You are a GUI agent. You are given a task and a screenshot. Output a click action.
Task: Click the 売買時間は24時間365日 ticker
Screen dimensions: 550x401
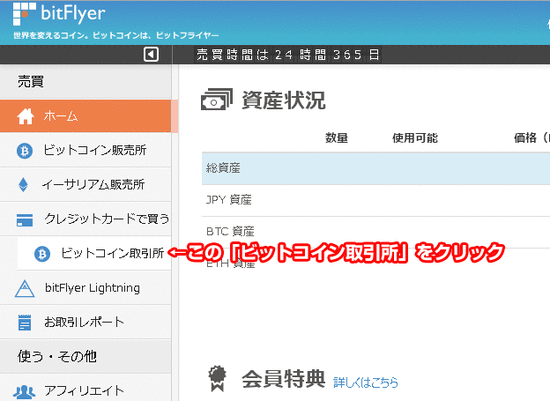(288, 54)
